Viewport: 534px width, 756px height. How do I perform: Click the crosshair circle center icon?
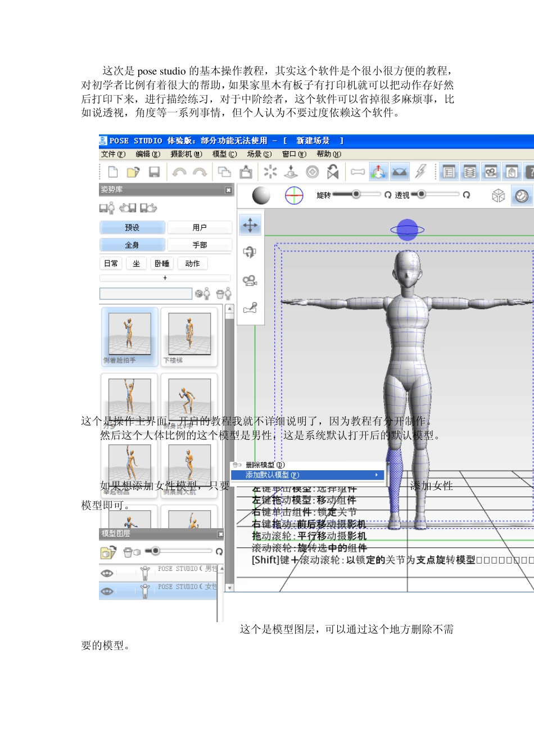pyautogui.click(x=294, y=195)
